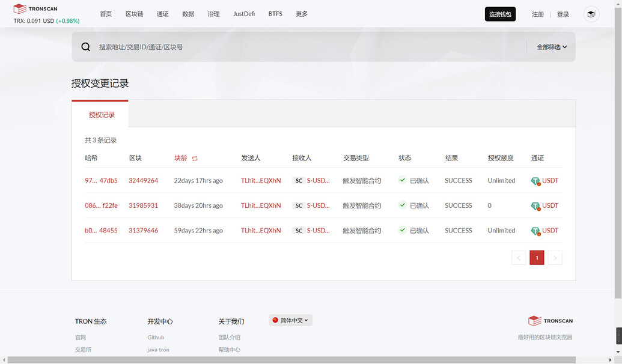Open block 32449264 details
Screen dimensions: 622x364
(x=142, y=180)
